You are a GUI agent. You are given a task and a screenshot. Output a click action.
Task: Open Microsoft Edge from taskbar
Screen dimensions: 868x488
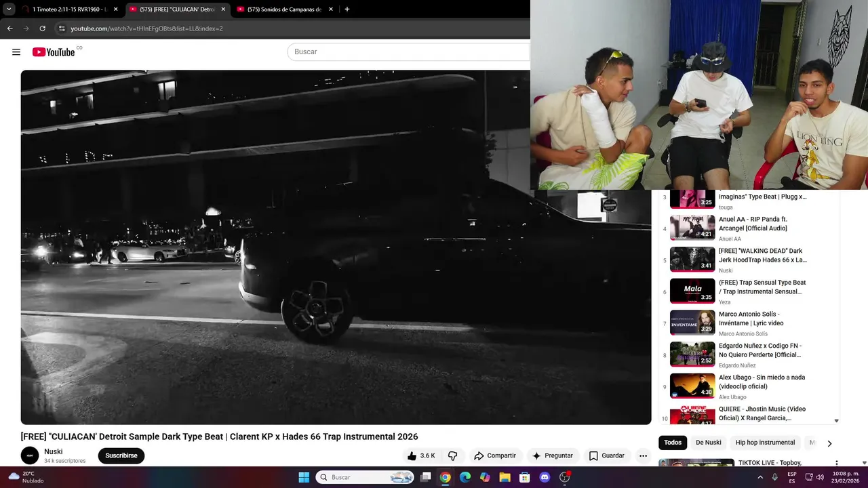(465, 477)
